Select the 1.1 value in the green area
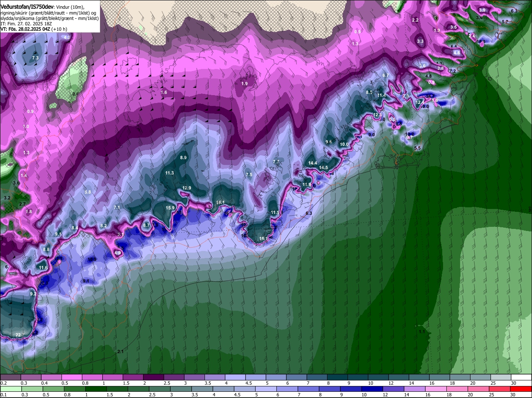The height and width of the screenshot is (398, 532). (422, 332)
